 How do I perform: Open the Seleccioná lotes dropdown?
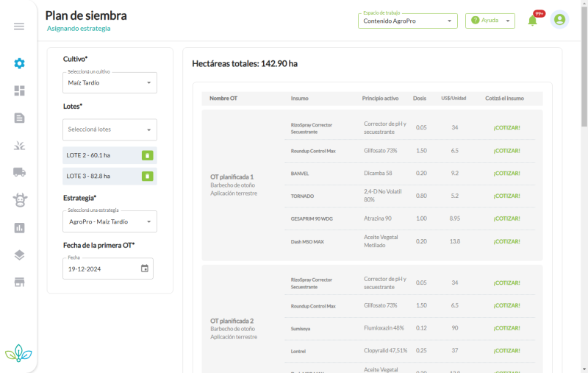click(110, 129)
